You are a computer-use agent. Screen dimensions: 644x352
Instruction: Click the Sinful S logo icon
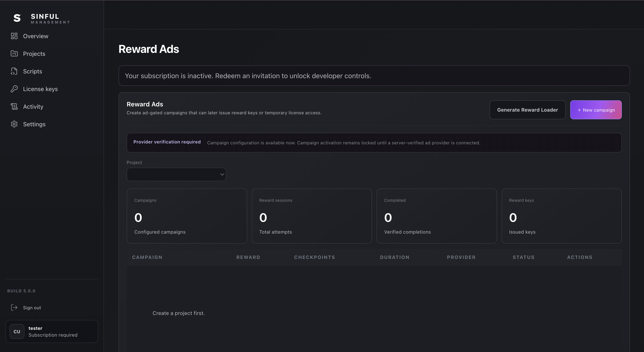pyautogui.click(x=17, y=18)
